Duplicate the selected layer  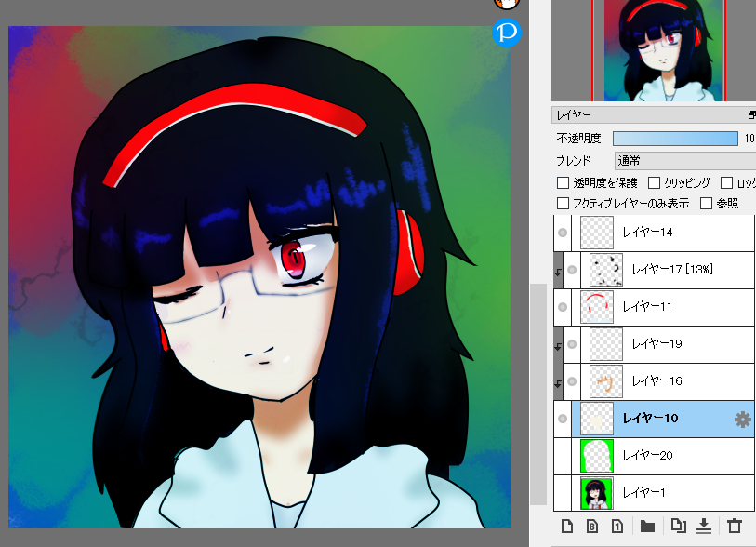click(x=679, y=526)
